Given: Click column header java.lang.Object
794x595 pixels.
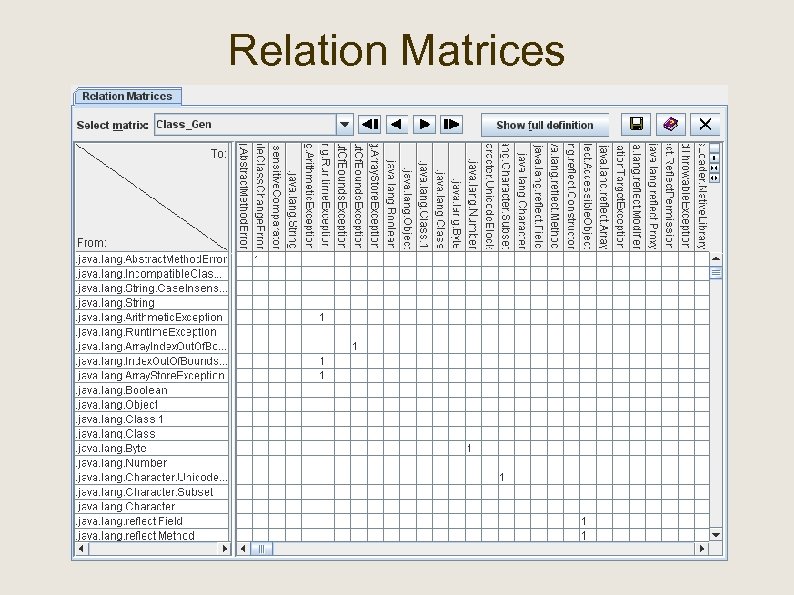Looking at the screenshot, I should point(408,196).
